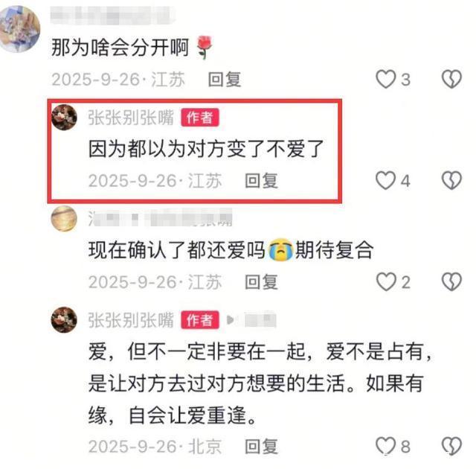Open 张张别张嘴 avatar in the last reply
This screenshot has width=476, height=469.
[64, 320]
